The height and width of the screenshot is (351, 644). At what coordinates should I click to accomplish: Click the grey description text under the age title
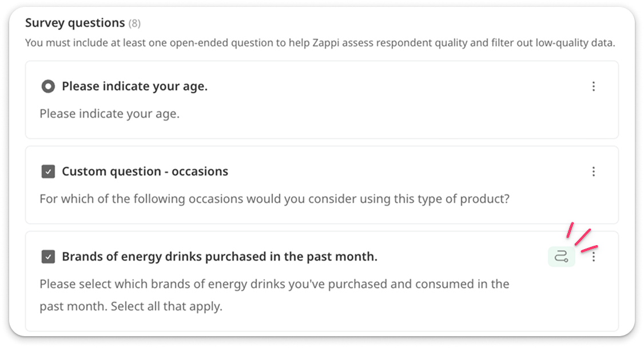(x=110, y=114)
